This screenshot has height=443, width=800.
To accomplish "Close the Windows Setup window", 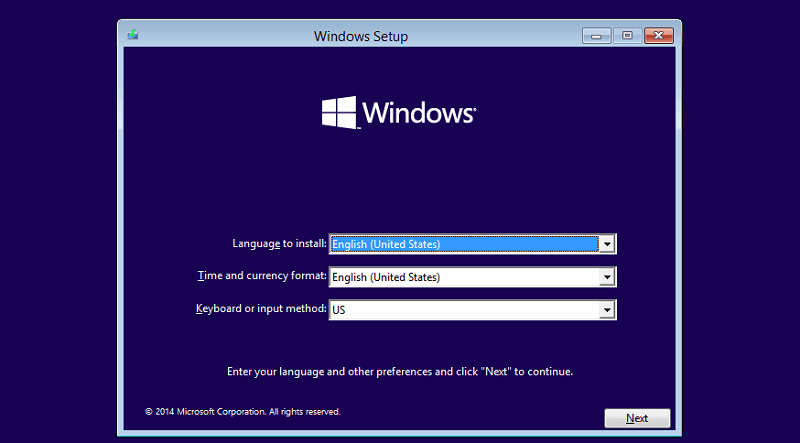I will tap(659, 36).
